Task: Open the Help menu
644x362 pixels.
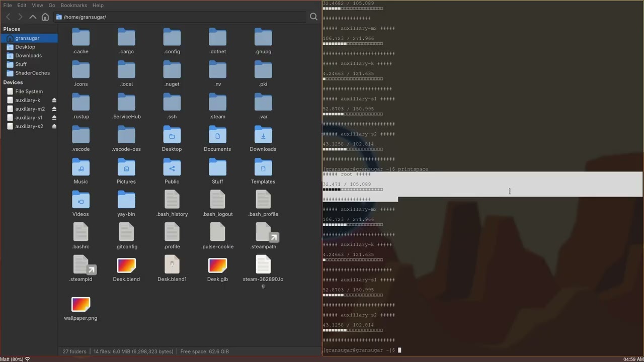Action: tap(98, 5)
